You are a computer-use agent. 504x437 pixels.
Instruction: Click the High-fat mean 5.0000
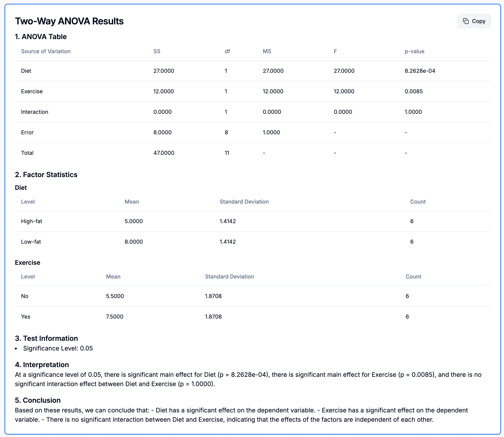[134, 221]
